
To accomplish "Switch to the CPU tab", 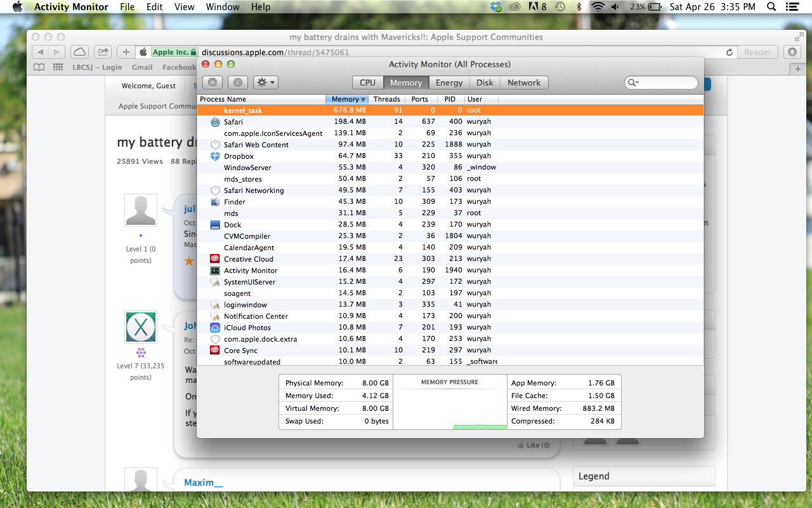I will coord(367,83).
